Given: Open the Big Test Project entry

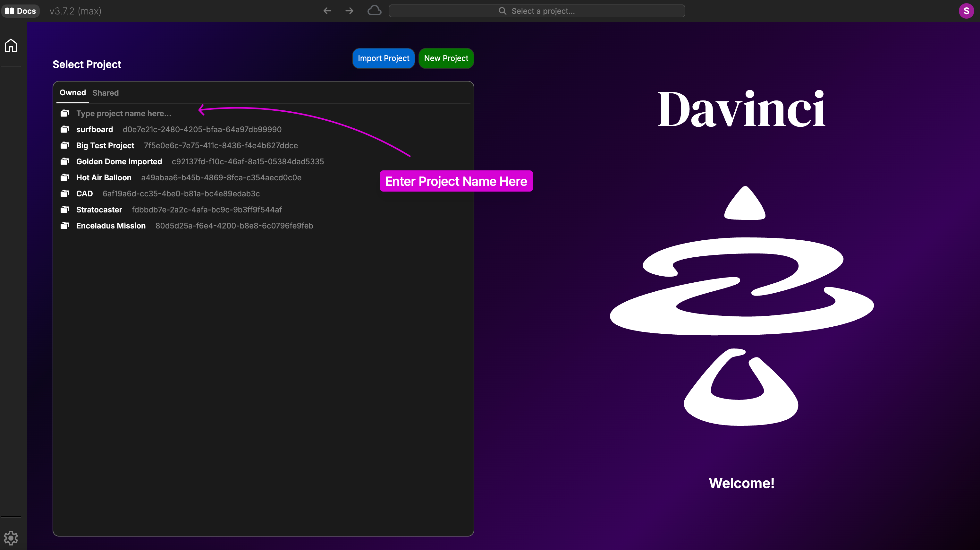Looking at the screenshot, I should 106,145.
